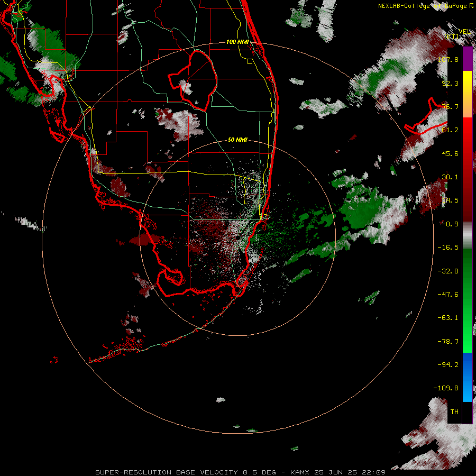Click the 14.5 value on velocity scale
The height and width of the screenshot is (476, 476).
click(450, 200)
